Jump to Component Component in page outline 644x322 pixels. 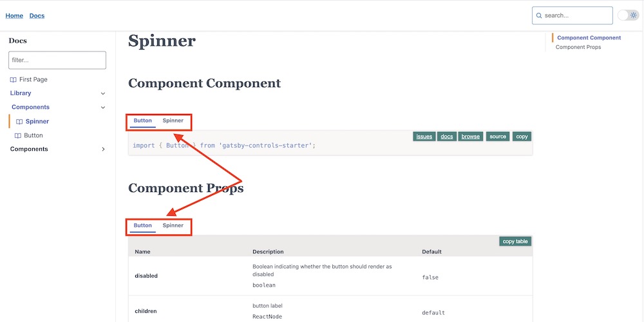[589, 38]
